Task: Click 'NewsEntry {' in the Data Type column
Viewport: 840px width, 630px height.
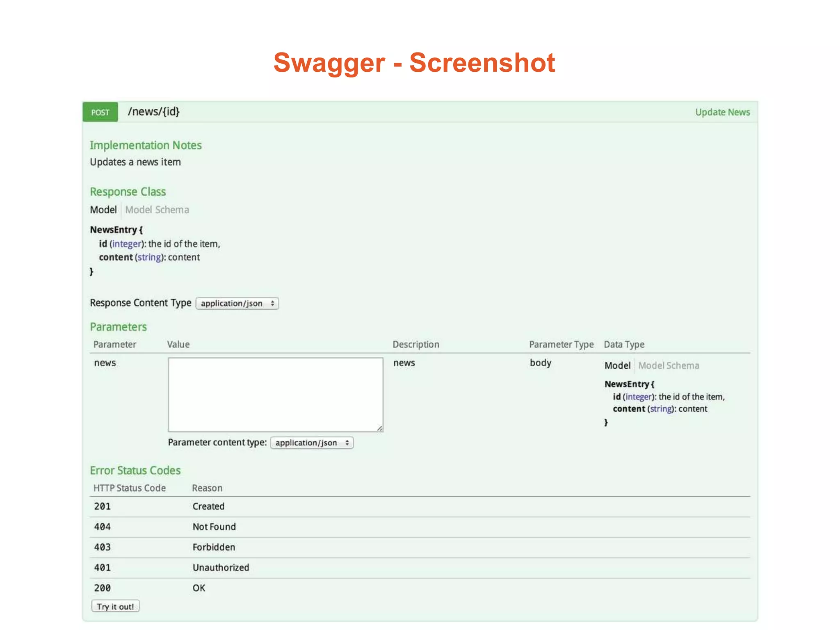Action: (x=630, y=384)
